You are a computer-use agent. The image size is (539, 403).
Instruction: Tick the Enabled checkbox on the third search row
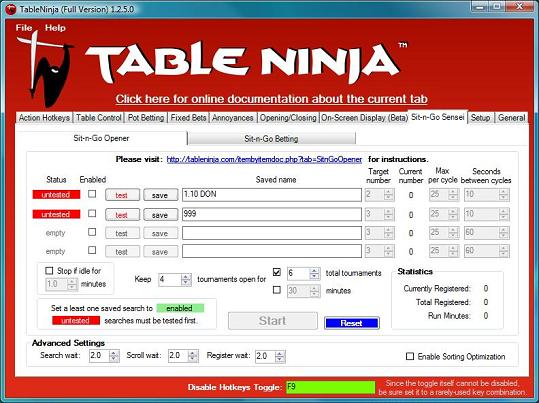(92, 232)
